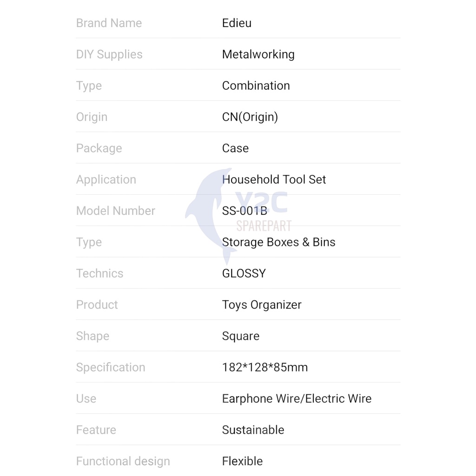The height and width of the screenshot is (476, 476).
Task: Click the Toys Organizer product value
Action: [x=262, y=305]
